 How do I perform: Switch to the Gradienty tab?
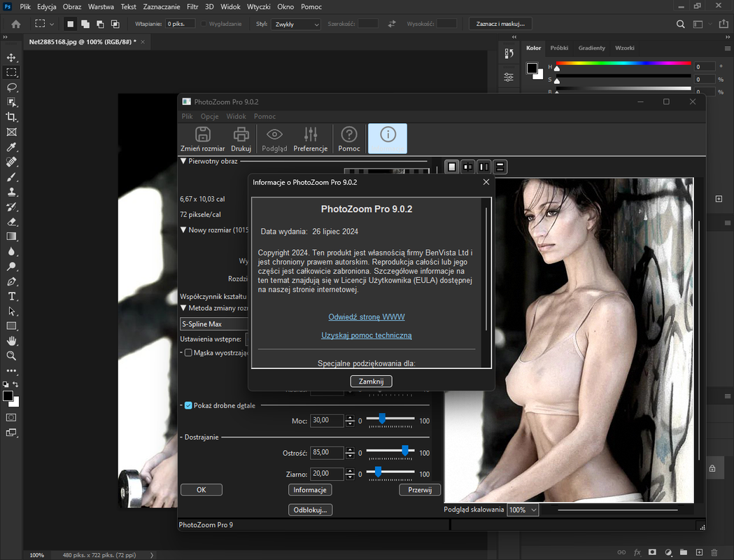tap(592, 48)
